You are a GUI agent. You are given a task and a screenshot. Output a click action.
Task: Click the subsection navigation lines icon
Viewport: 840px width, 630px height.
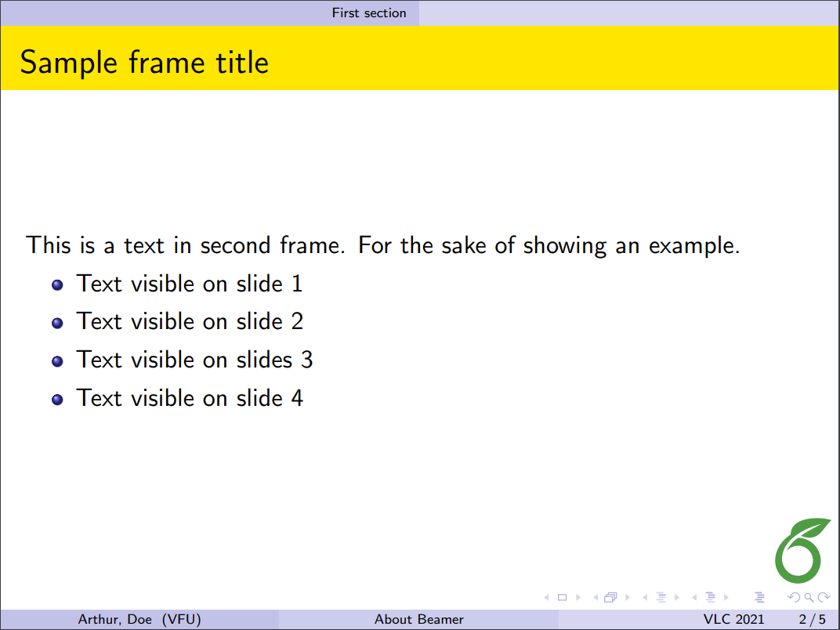click(661, 598)
